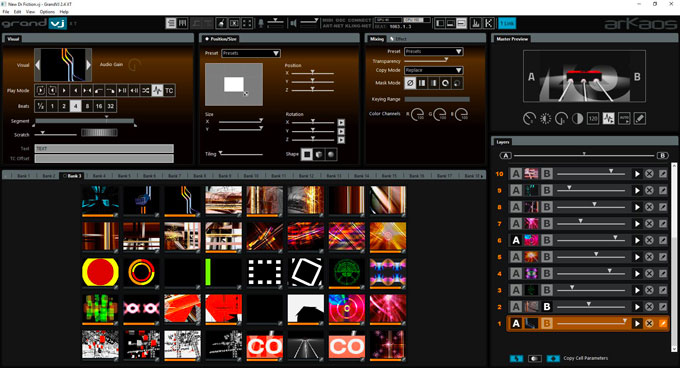Toggle the A button on layer 6
The width and height of the screenshot is (680, 368).
(x=516, y=240)
